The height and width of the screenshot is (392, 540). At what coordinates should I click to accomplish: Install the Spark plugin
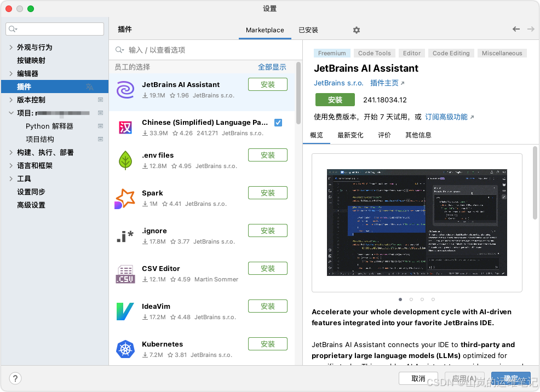pyautogui.click(x=268, y=193)
